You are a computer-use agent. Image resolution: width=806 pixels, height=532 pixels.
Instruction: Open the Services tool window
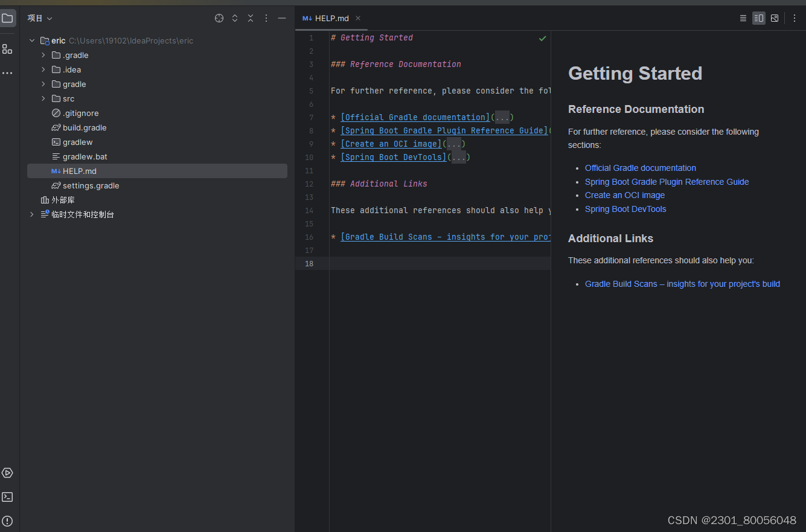(x=7, y=473)
